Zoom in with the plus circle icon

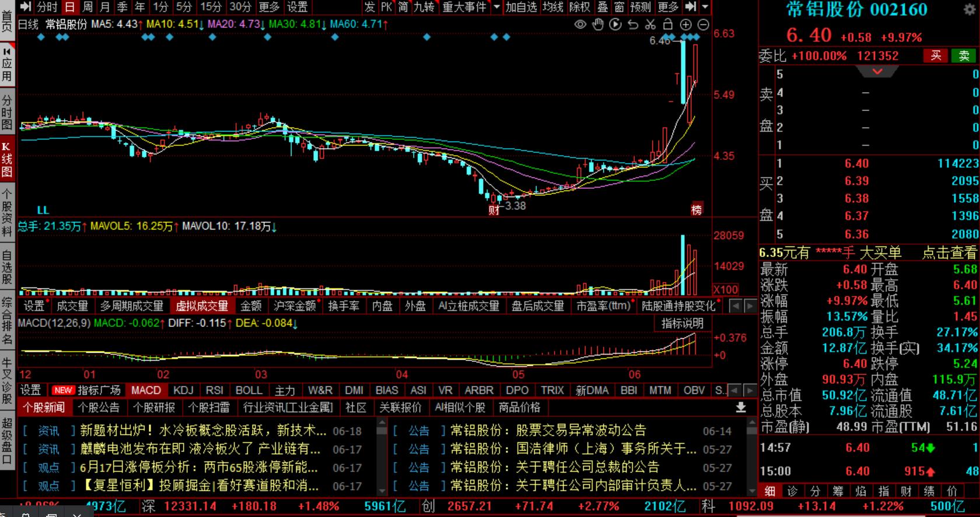coord(686,24)
